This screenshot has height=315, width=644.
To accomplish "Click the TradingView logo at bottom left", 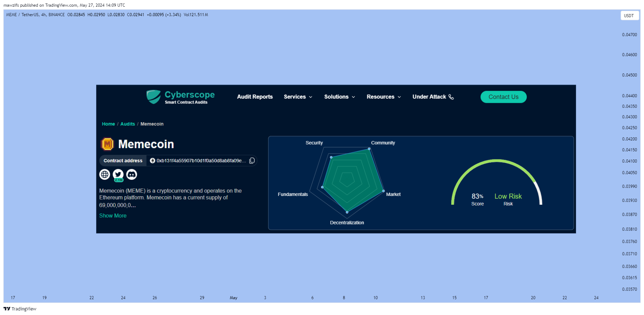I will 20,309.
